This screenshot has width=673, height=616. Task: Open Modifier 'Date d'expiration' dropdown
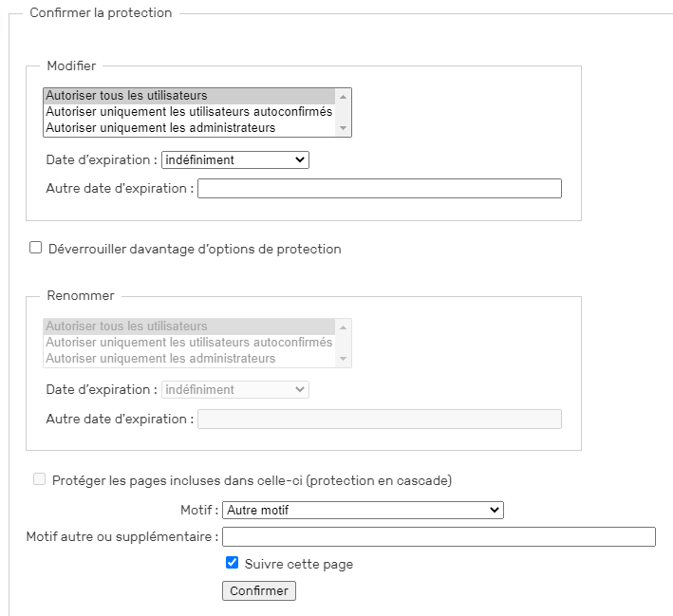(x=235, y=160)
